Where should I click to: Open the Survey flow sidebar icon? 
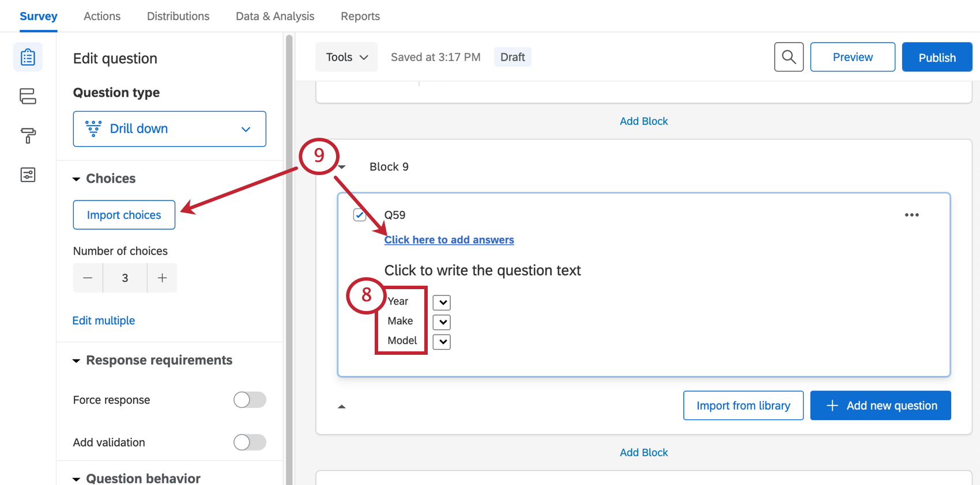[x=28, y=96]
